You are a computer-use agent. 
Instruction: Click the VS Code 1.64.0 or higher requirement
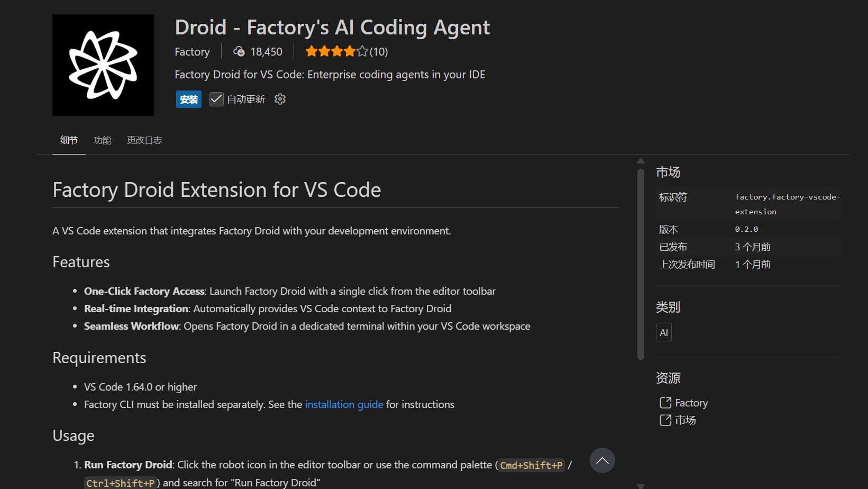(x=140, y=387)
